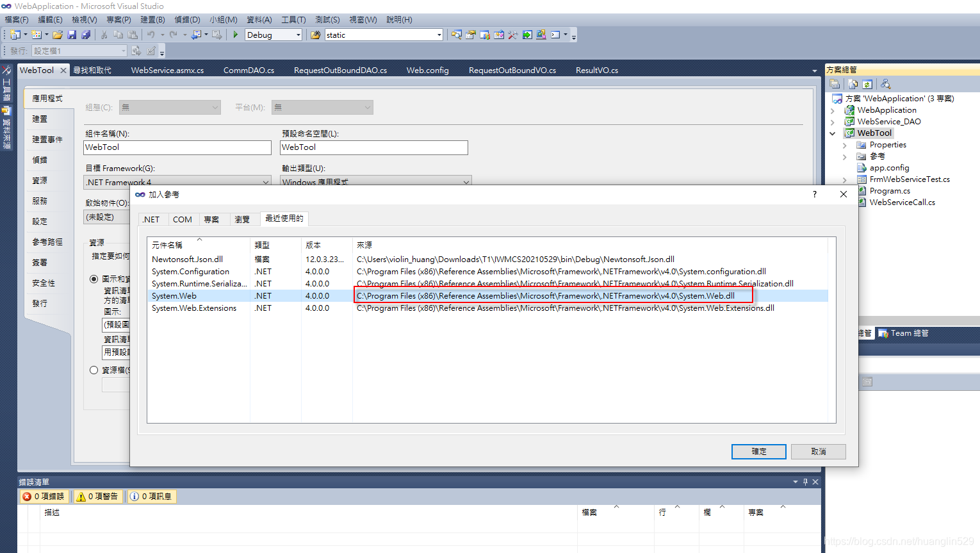
Task: Click the Refresh icon in Solution Explorer
Action: [x=867, y=84]
